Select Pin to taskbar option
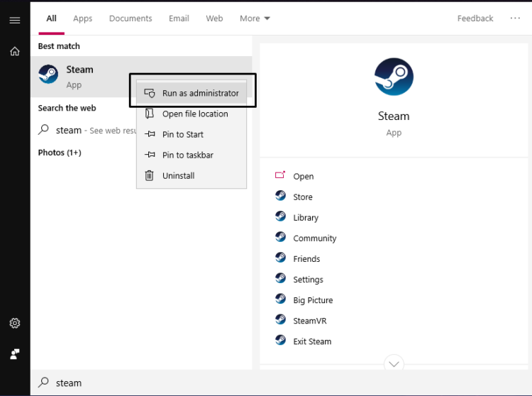Image resolution: width=532 pixels, height=396 pixels. (x=187, y=155)
